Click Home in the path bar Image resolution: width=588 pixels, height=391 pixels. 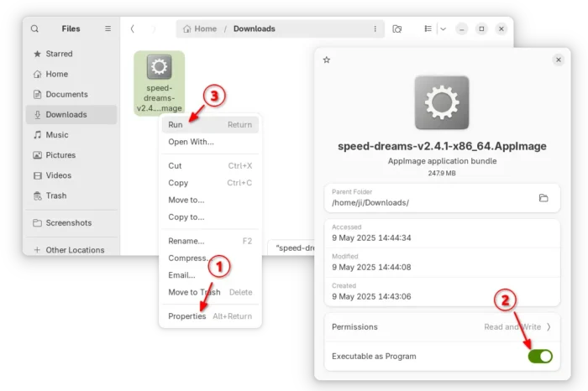[x=200, y=29]
